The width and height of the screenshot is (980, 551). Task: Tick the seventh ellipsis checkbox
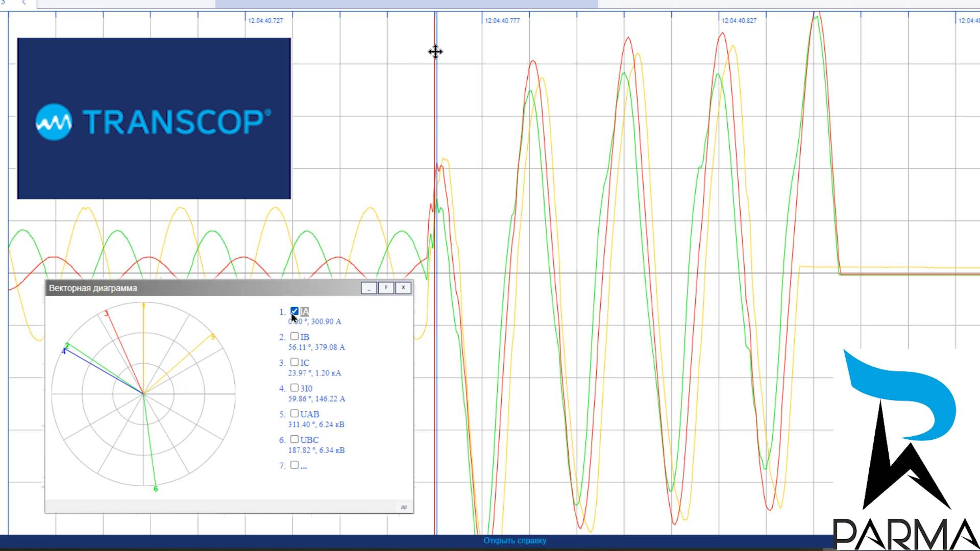pyautogui.click(x=295, y=465)
